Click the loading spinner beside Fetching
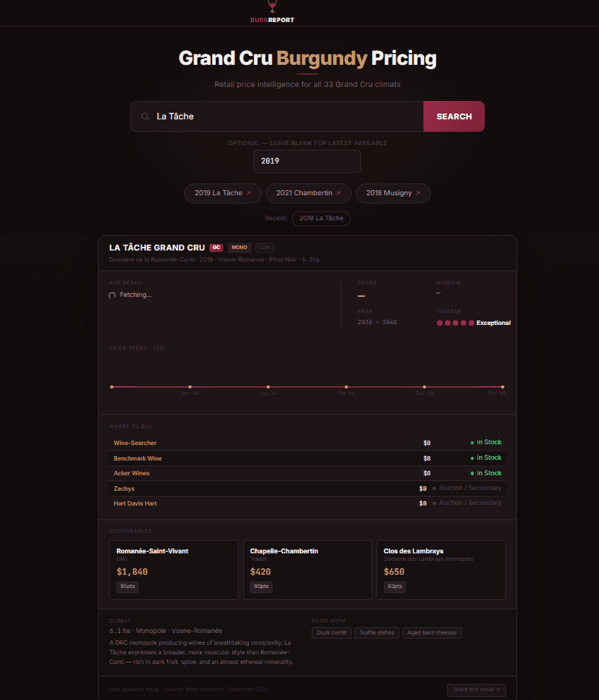 112,294
